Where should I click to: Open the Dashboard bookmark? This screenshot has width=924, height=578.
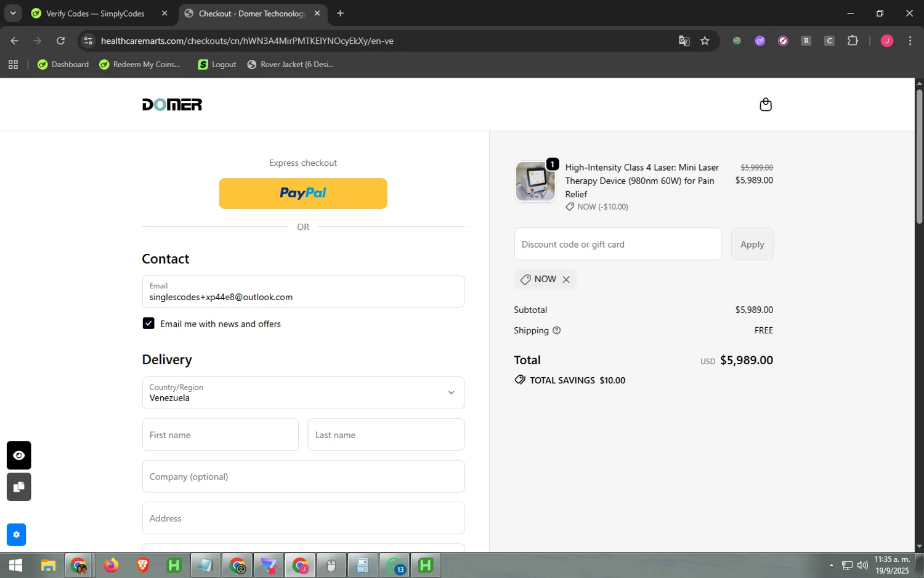point(63,64)
